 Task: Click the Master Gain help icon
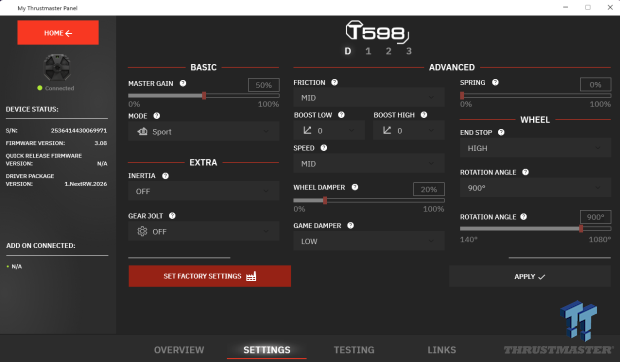[183, 83]
